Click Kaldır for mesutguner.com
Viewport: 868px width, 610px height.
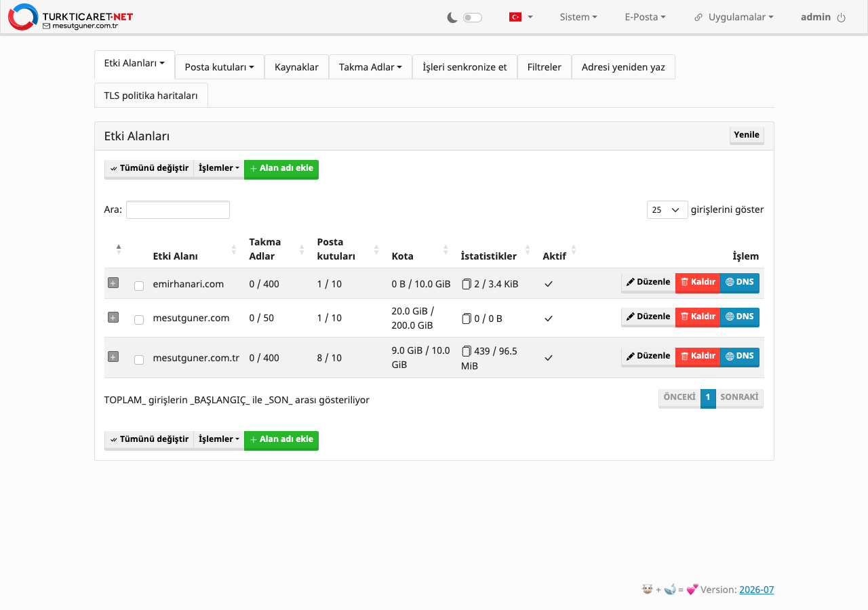698,317
